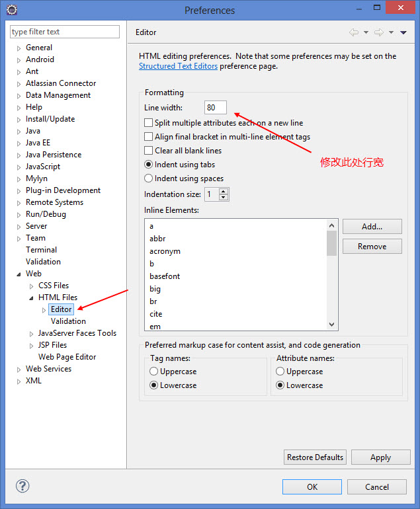Open the preferences view menu triangle

[x=403, y=32]
